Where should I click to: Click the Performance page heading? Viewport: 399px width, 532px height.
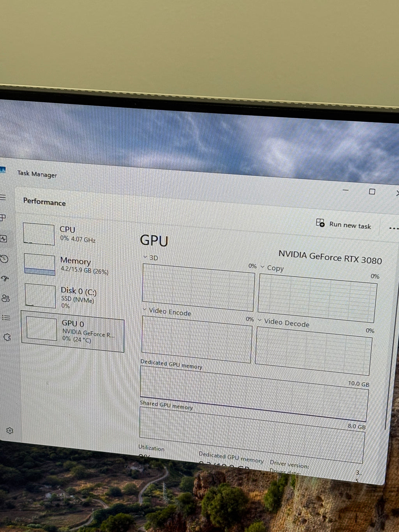[x=44, y=202]
